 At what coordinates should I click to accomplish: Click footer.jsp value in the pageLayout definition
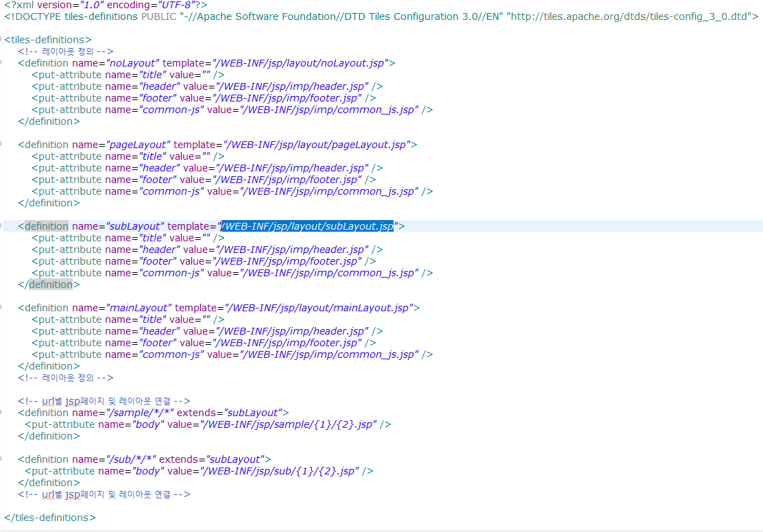coord(287,180)
